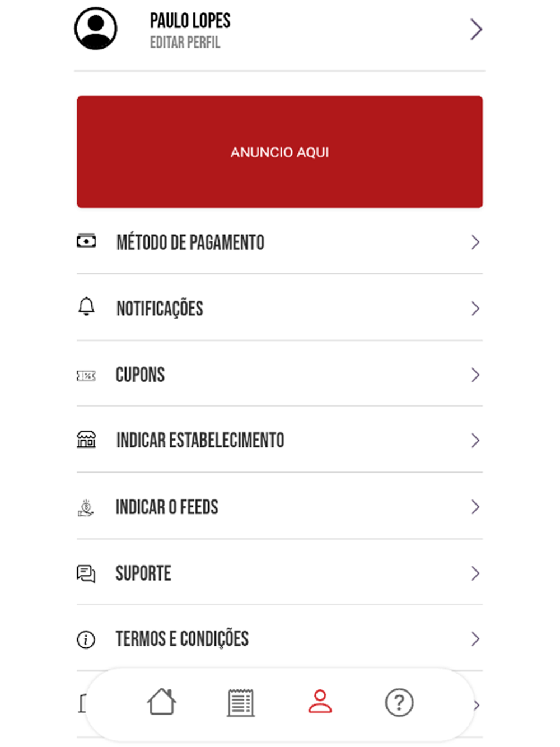Screen dimensions: 560x747
Task: Open Método de Pagamento chevron arrow
Action: coord(475,242)
